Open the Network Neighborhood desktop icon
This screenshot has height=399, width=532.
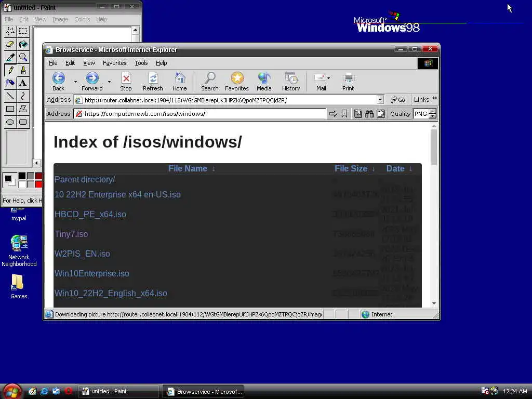click(x=19, y=251)
